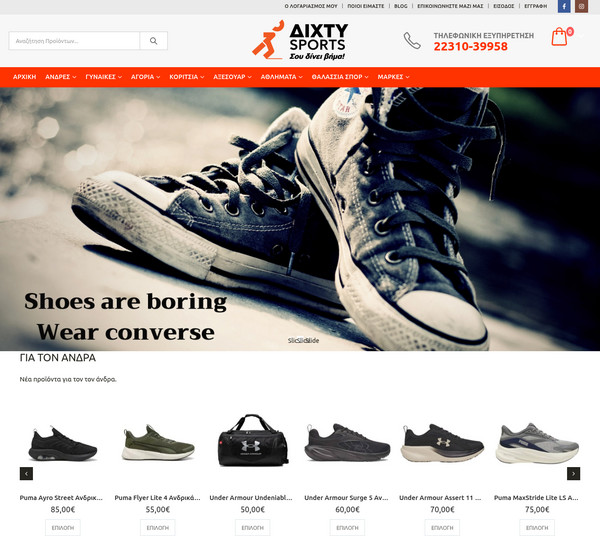
Task: Click ΤΗΛΕΦΩΝΙΚΗ ΕΞΥΠΗΡΕΤΗΣΗ label
Action: [x=484, y=36]
